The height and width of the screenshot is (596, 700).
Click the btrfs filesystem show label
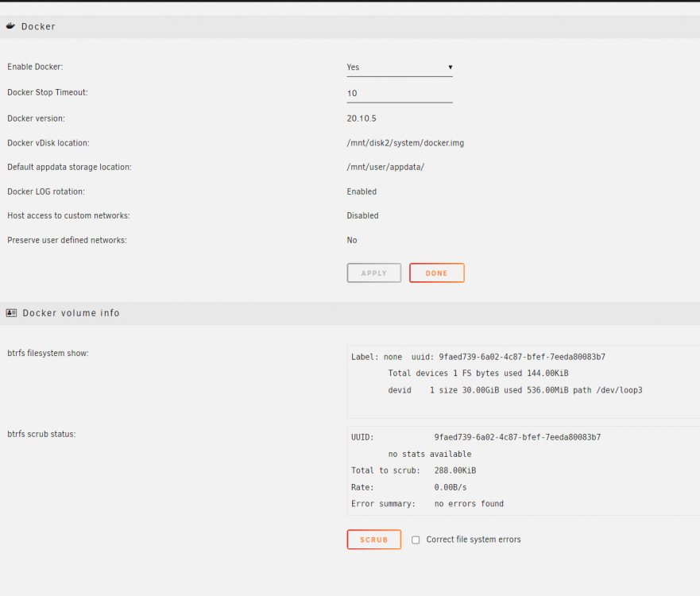point(48,353)
